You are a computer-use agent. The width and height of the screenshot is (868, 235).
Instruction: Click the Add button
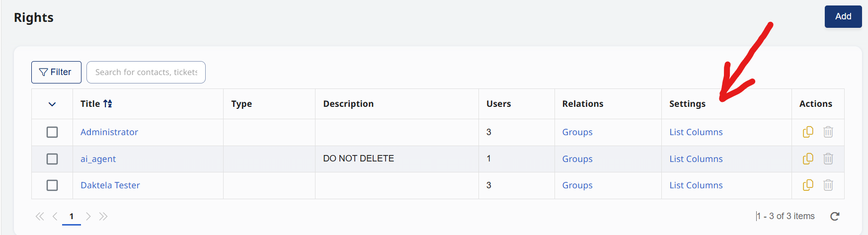click(x=843, y=16)
